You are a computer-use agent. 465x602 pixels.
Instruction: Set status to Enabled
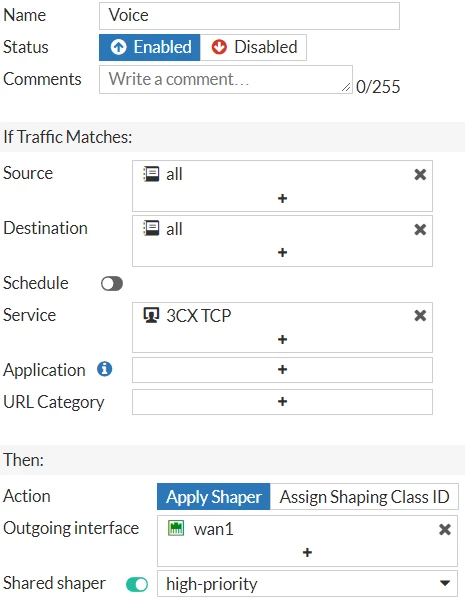tap(150, 47)
